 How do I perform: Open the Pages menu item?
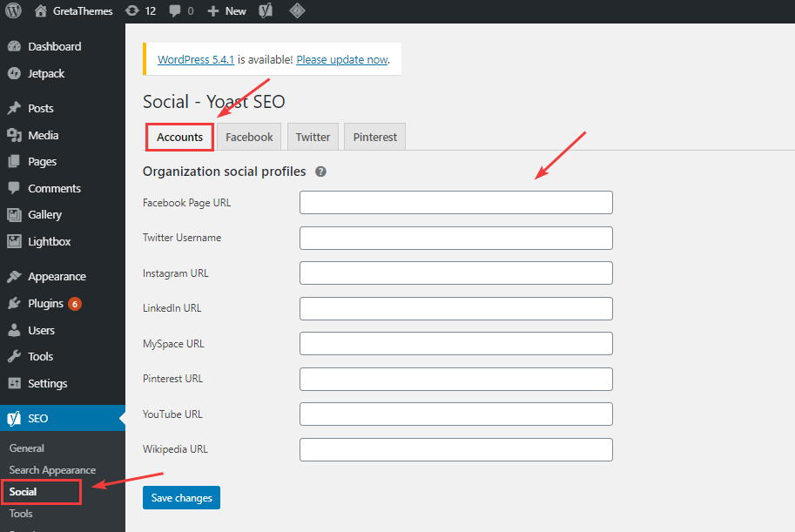click(42, 162)
